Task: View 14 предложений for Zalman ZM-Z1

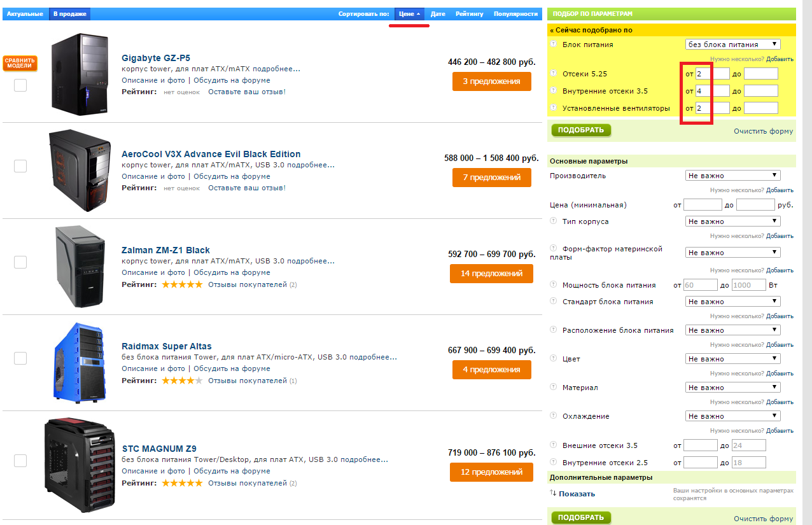Action: click(492, 274)
